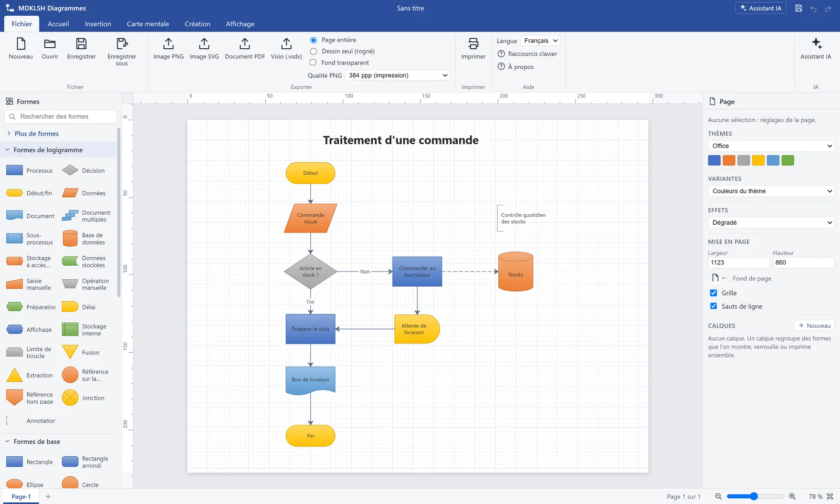Click the undo arrow in title bar
840x504 pixels.
point(813,8)
